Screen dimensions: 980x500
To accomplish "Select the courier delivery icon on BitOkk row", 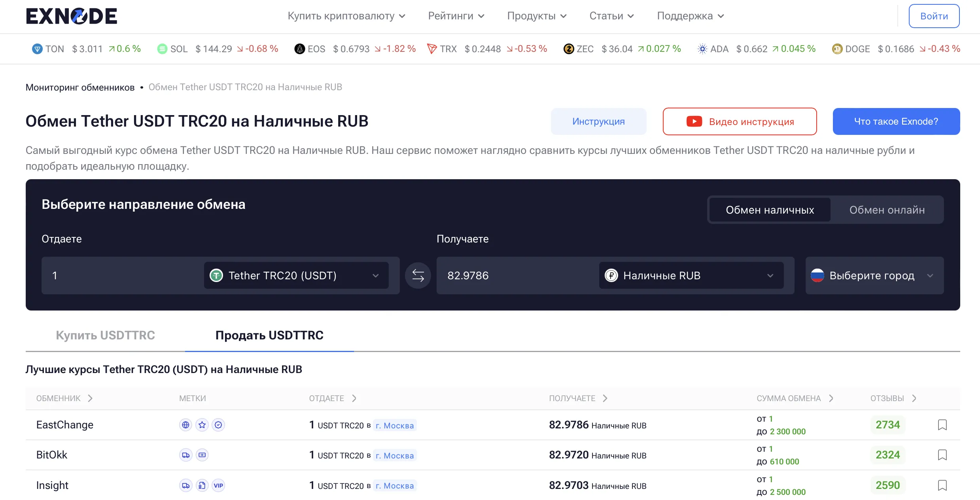I will (185, 455).
